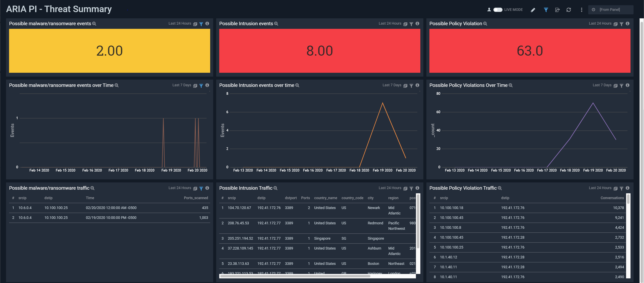Click 10.1.40.12 in Policy Violation Traffic
This screenshot has width=644, height=283.
click(449, 257)
